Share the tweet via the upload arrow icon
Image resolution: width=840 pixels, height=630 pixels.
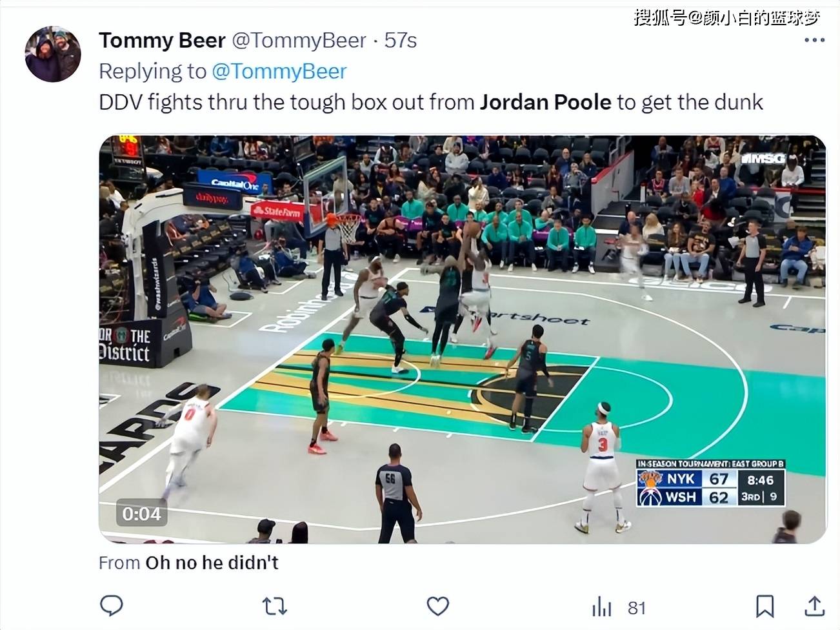point(815,606)
